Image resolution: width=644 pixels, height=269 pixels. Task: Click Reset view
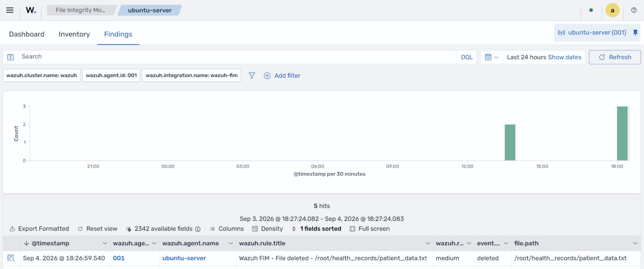pos(98,229)
